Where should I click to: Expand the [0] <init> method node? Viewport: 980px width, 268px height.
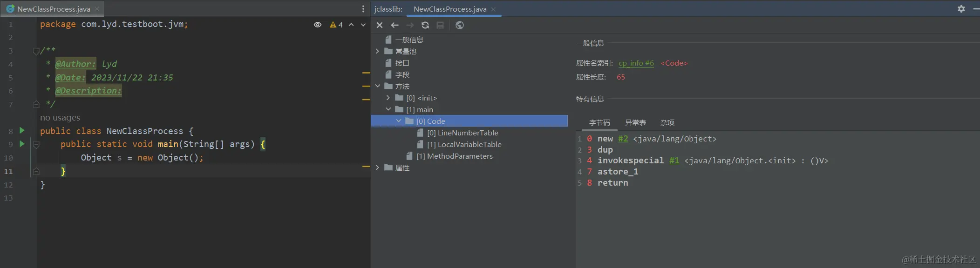(x=388, y=98)
